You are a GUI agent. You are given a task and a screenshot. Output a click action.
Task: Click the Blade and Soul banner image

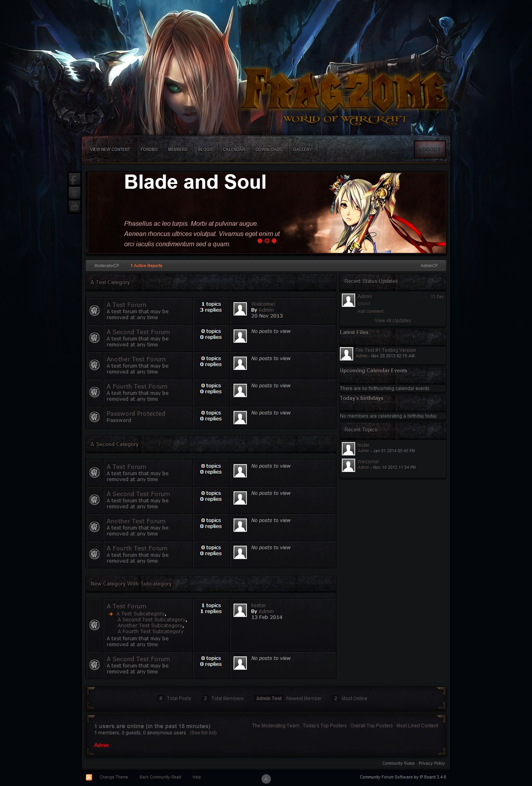tap(266, 213)
